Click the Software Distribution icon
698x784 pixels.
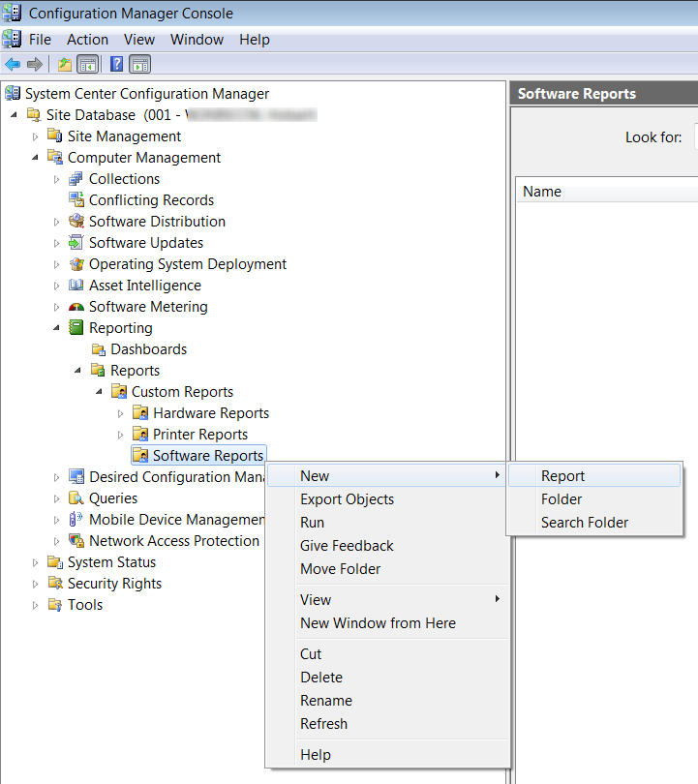click(x=76, y=221)
